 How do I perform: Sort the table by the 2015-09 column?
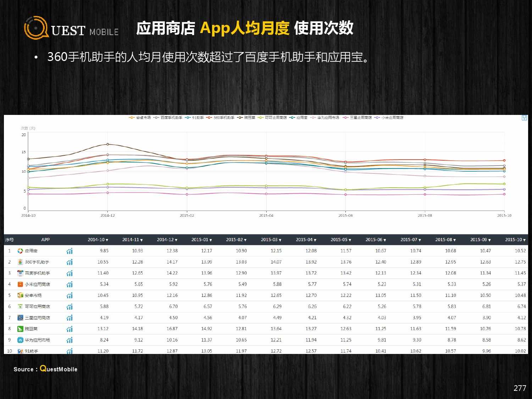point(481,240)
